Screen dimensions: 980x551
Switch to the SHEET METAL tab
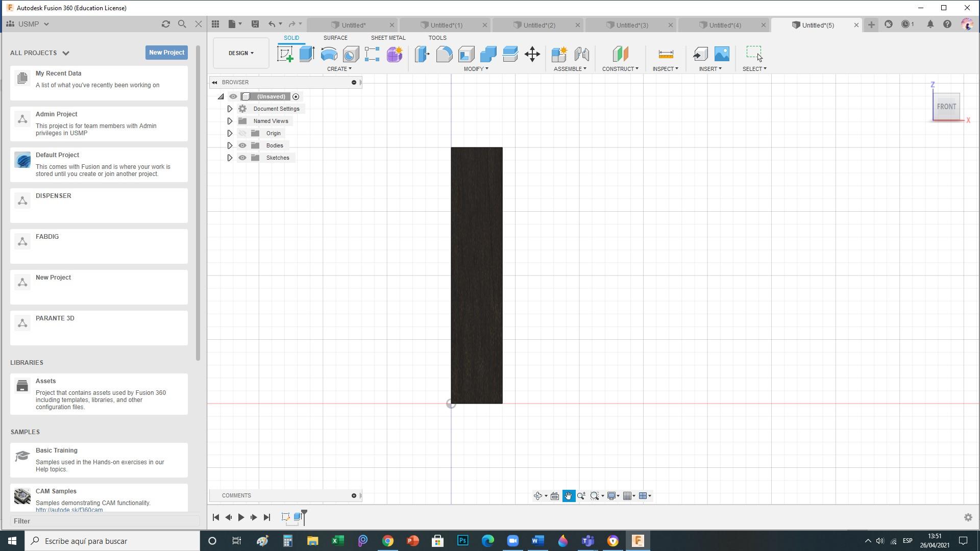click(388, 38)
